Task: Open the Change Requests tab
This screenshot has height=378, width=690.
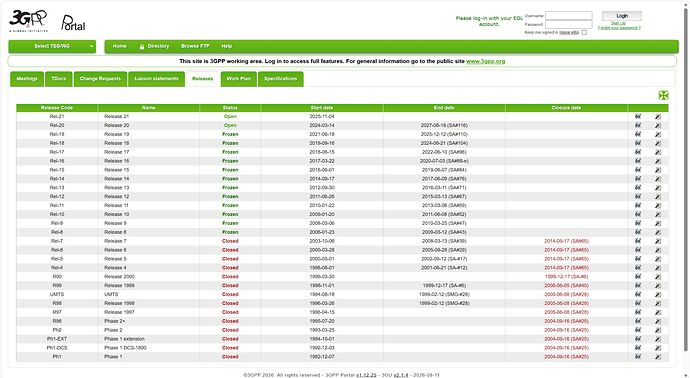Action: click(x=100, y=79)
